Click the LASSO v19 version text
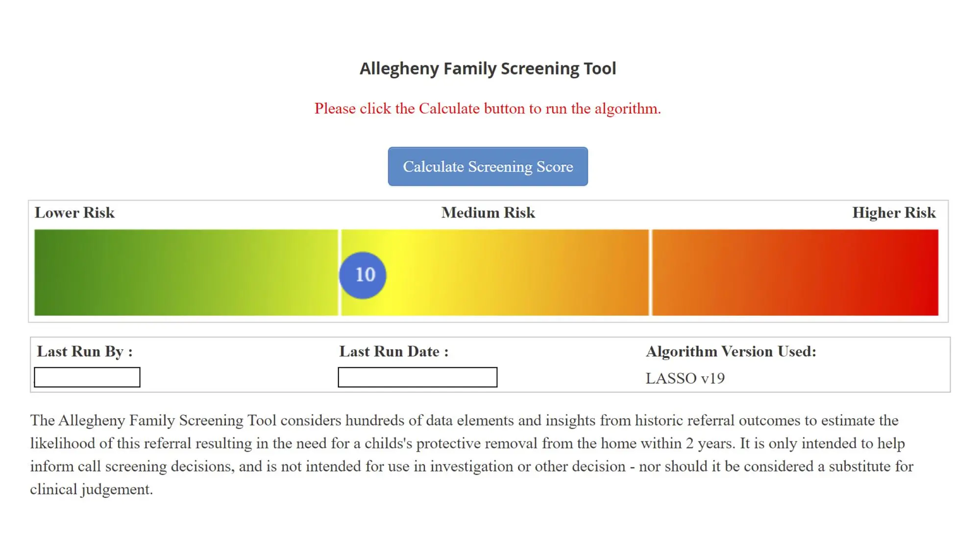The width and height of the screenshot is (980, 549). coord(685,378)
